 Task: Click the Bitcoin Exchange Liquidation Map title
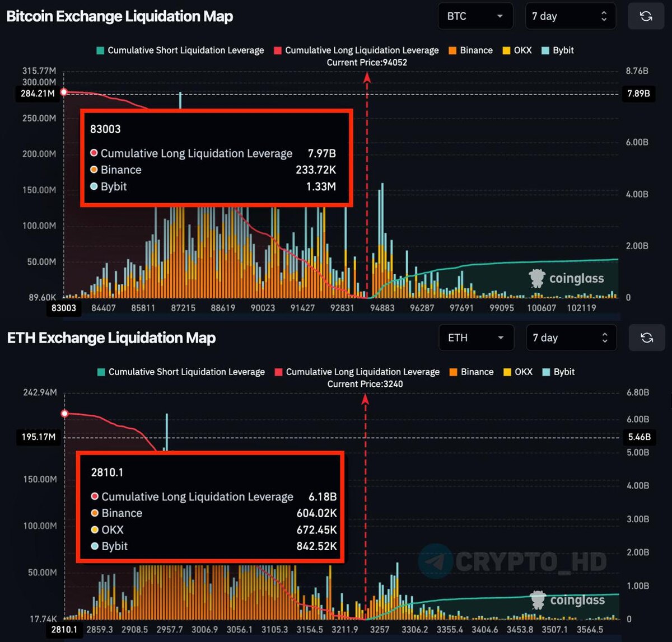click(120, 16)
